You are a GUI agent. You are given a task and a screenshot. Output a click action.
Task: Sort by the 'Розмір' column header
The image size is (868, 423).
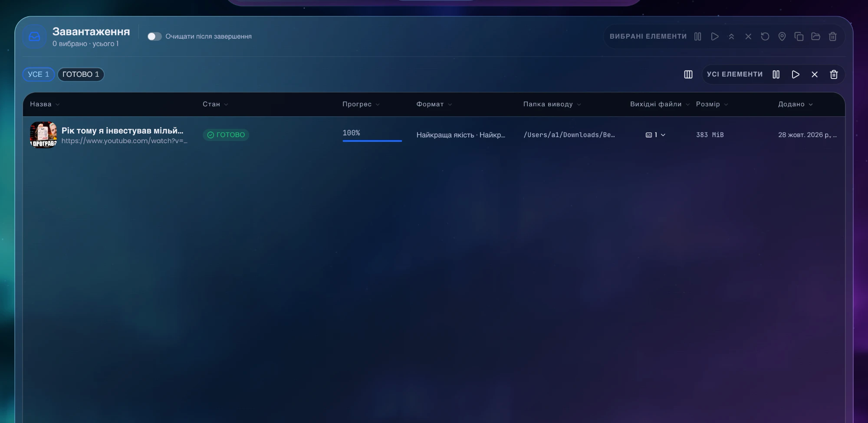point(712,104)
